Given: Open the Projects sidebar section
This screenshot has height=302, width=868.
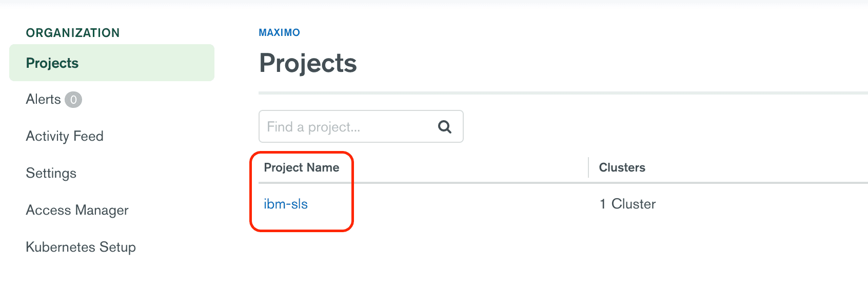Looking at the screenshot, I should [112, 63].
